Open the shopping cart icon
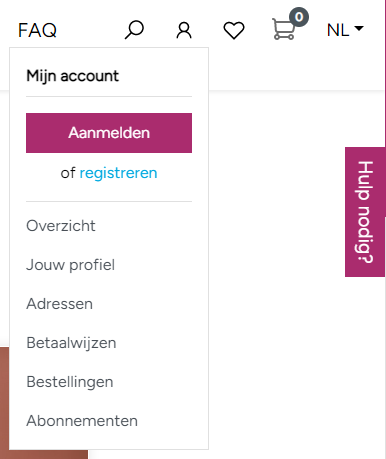This screenshot has height=459, width=386. click(x=284, y=29)
